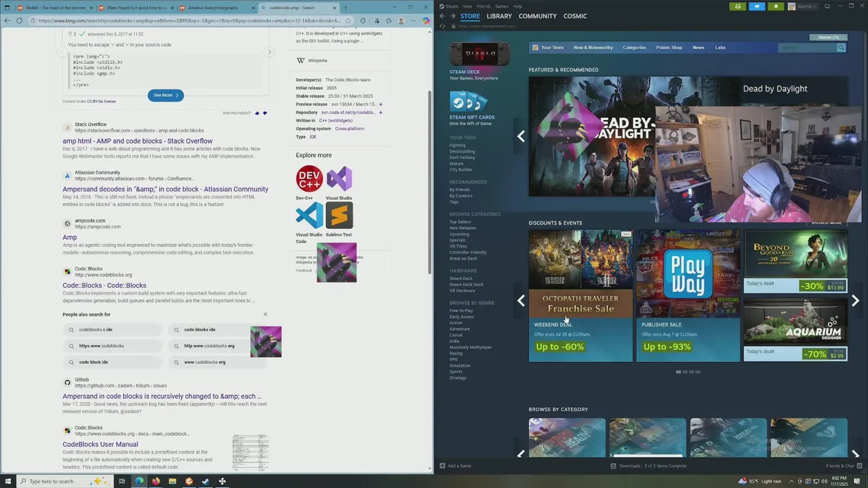Viewport: 868px width, 488px height.
Task: Open File Explorer from taskbar
Action: coord(172,481)
